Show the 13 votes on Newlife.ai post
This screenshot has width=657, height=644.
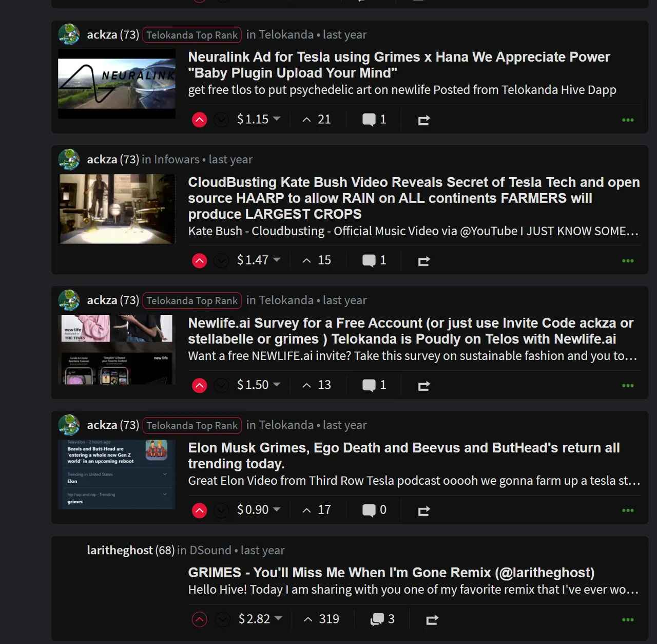317,385
